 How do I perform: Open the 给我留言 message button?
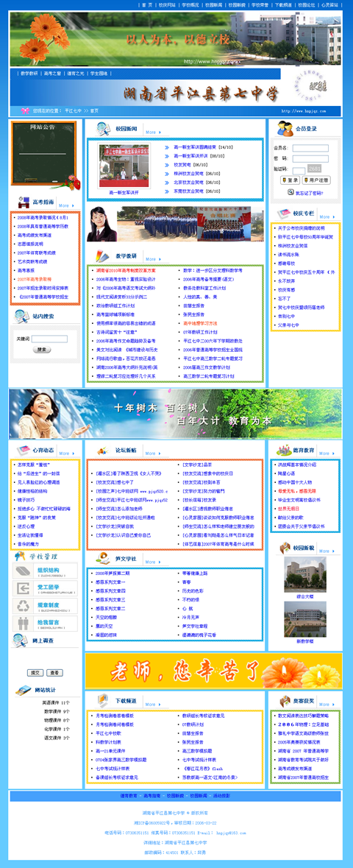click(x=46, y=624)
